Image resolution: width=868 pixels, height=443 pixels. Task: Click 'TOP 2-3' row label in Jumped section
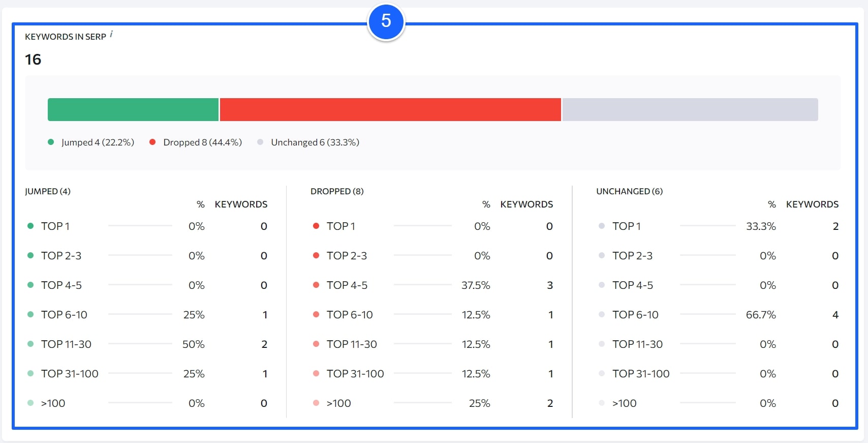[x=61, y=256]
